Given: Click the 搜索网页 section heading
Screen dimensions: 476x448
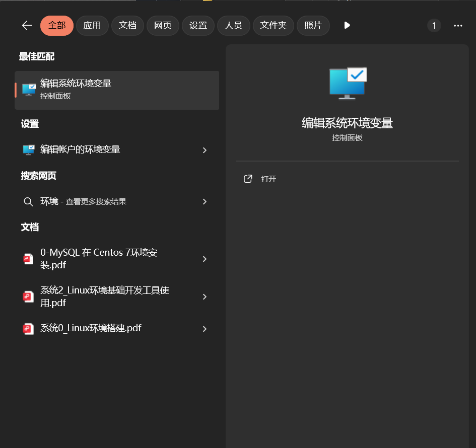Looking at the screenshot, I should coord(39,176).
